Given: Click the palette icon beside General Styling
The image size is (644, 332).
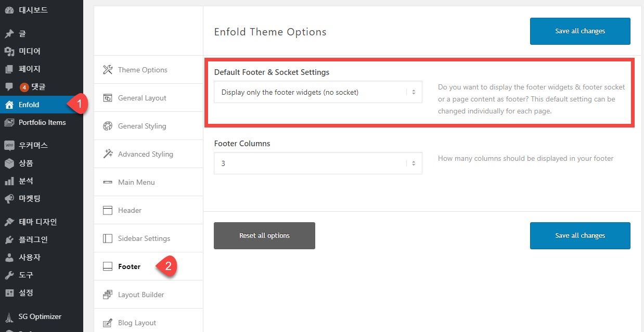Looking at the screenshot, I should 108,126.
